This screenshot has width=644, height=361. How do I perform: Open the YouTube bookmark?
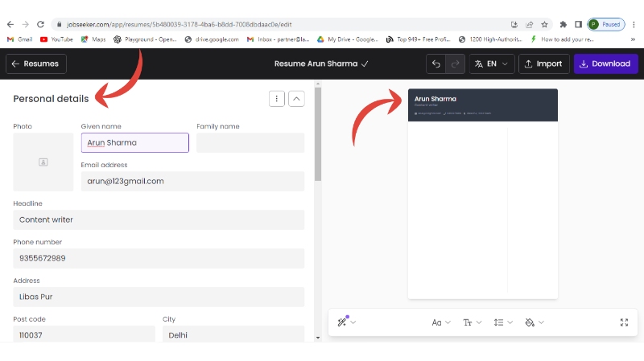[56, 39]
